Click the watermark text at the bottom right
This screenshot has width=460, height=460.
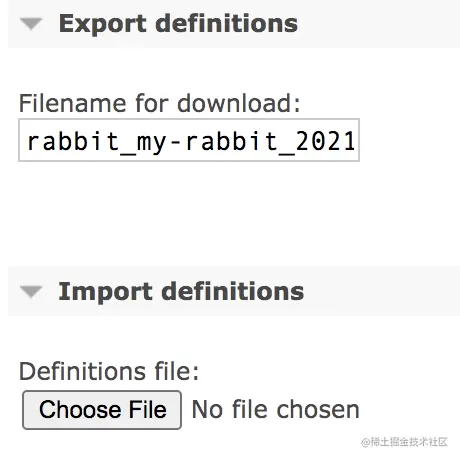coord(404,442)
